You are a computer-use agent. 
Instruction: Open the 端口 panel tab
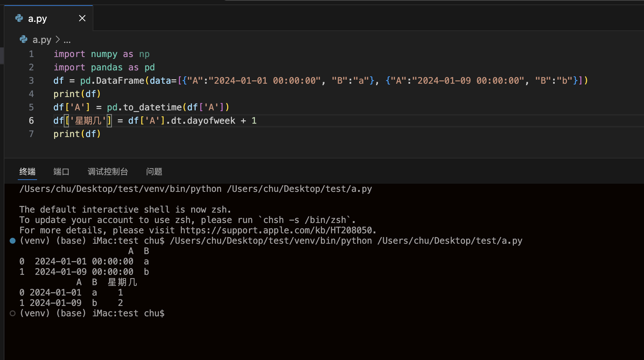point(61,171)
